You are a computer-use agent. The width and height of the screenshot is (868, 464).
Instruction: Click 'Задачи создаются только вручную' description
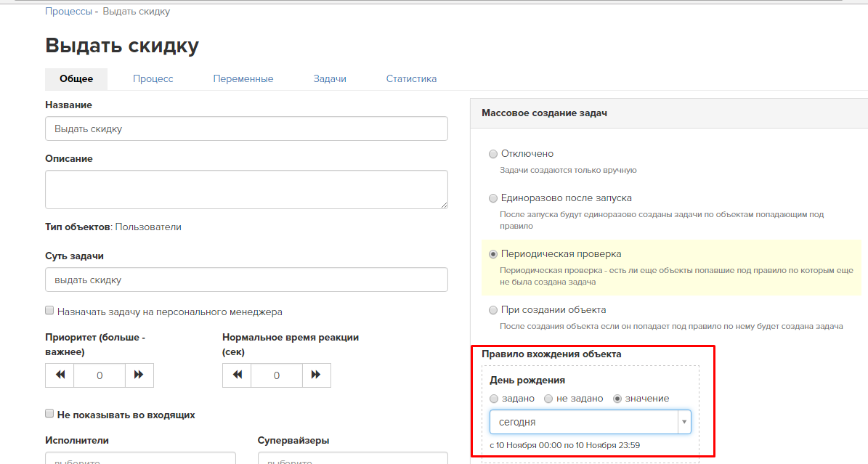pyautogui.click(x=568, y=170)
